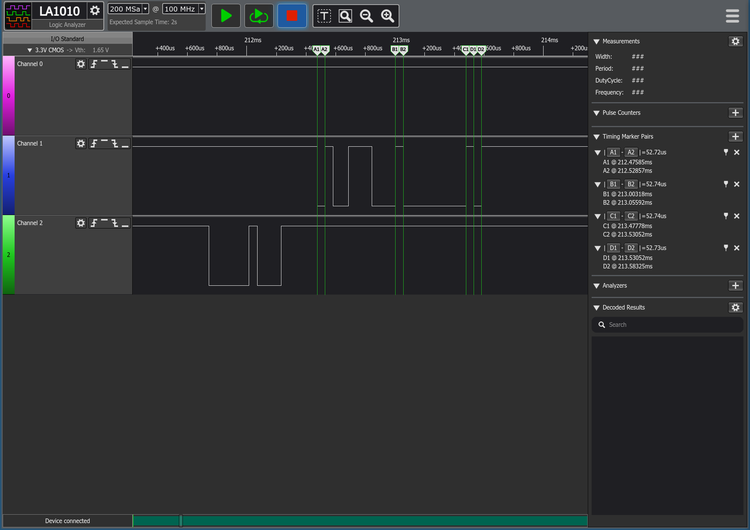Set Channel 2 falling edge trigger
This screenshot has height=530, width=750.
click(x=115, y=223)
